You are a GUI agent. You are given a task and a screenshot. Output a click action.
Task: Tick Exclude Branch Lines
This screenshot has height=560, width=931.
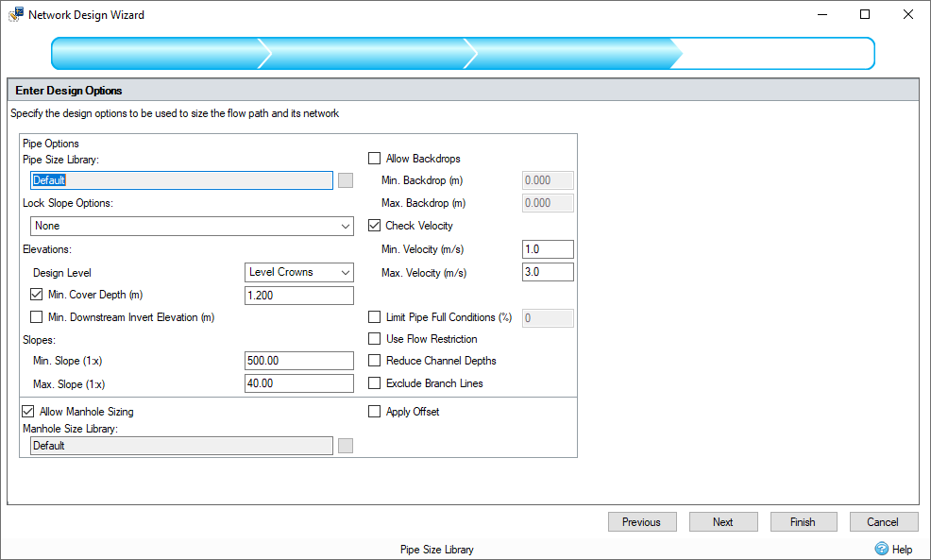point(374,383)
